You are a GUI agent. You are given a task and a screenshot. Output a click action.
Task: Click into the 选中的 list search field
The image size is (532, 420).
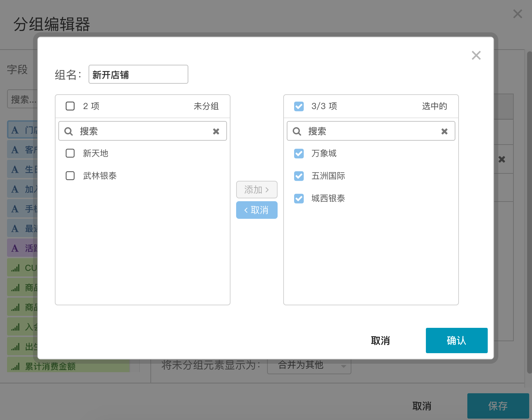click(x=371, y=131)
